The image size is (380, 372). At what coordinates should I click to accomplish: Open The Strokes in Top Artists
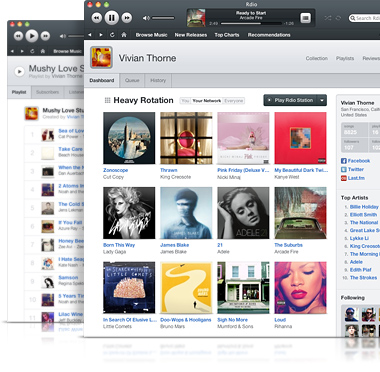click(363, 278)
